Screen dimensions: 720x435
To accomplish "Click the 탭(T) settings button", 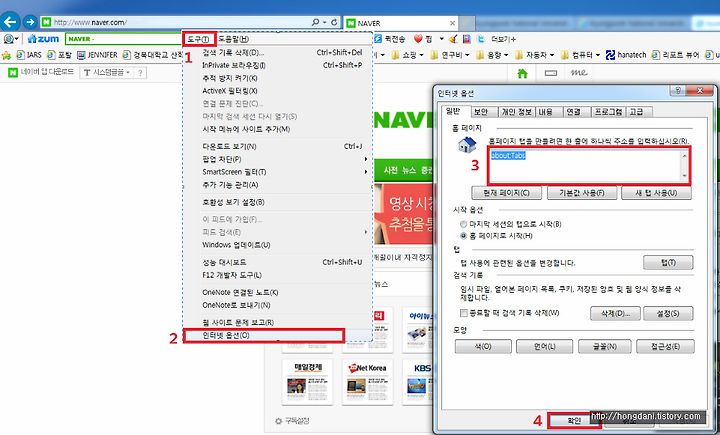I will 668,263.
